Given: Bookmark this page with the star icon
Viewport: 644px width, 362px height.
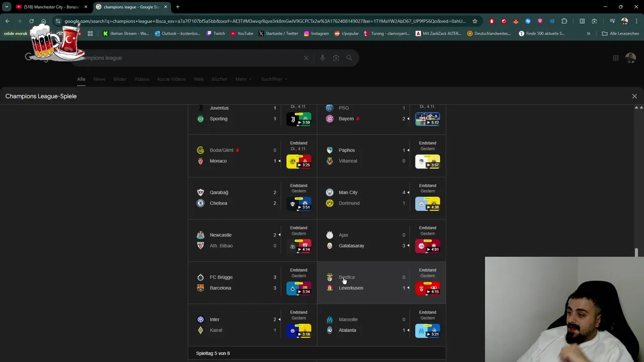Looking at the screenshot, I should click(x=474, y=21).
